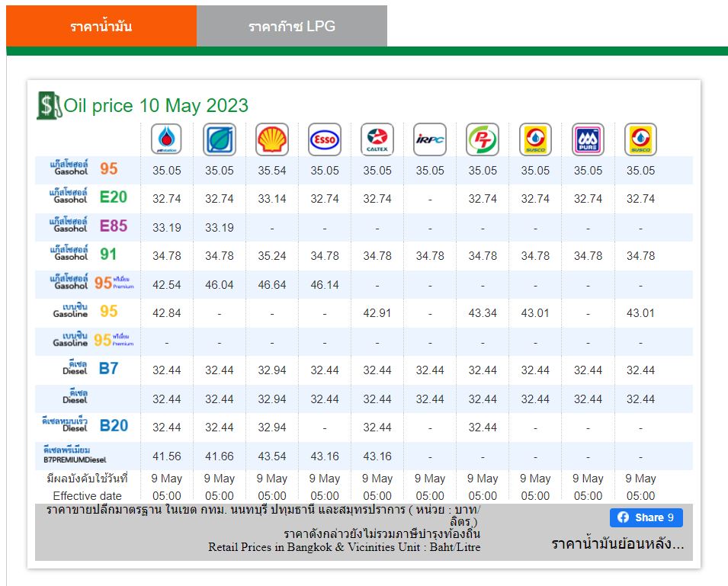Click the Gasoline 95 Premium row label
Image resolution: width=728 pixels, height=586 pixels.
93,340
